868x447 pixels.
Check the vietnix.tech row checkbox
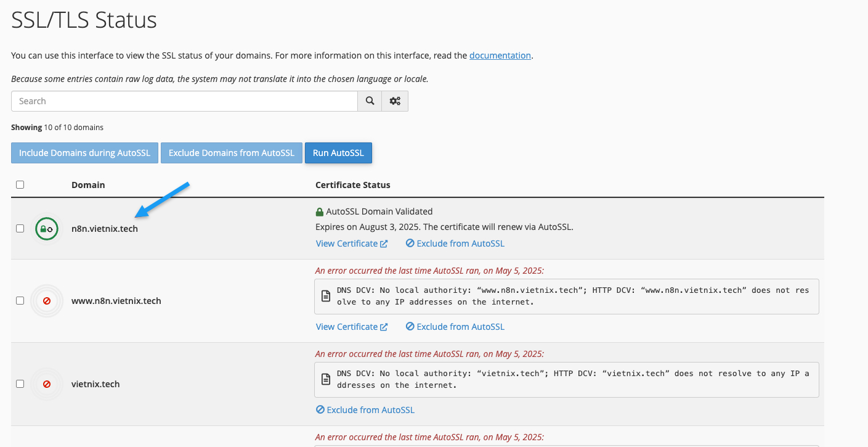(20, 383)
